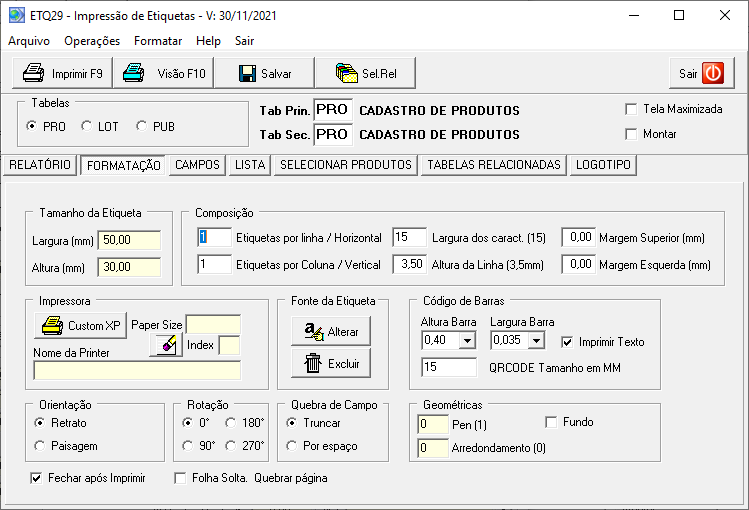Click the QRCODE Tamanho em MM field

[449, 367]
